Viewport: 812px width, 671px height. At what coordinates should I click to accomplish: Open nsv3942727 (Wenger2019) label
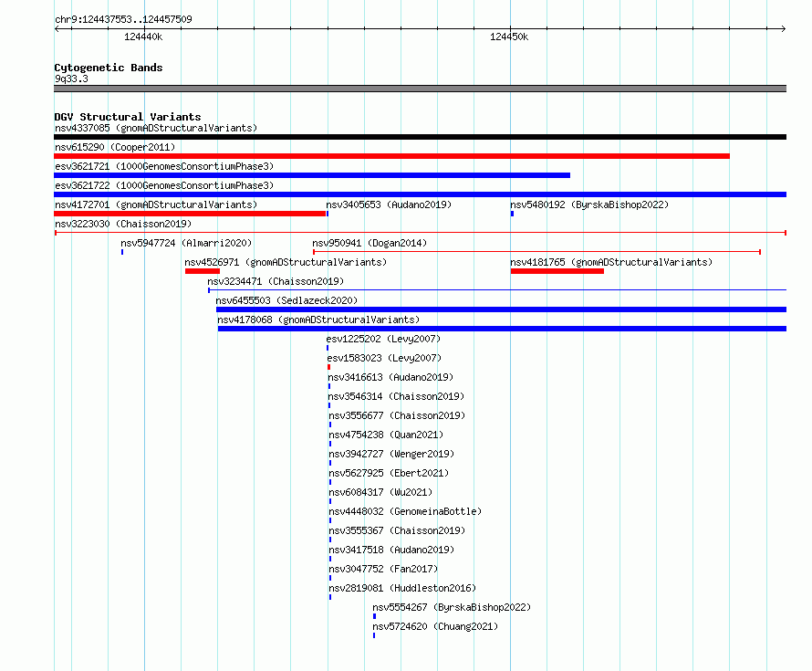[x=392, y=454]
